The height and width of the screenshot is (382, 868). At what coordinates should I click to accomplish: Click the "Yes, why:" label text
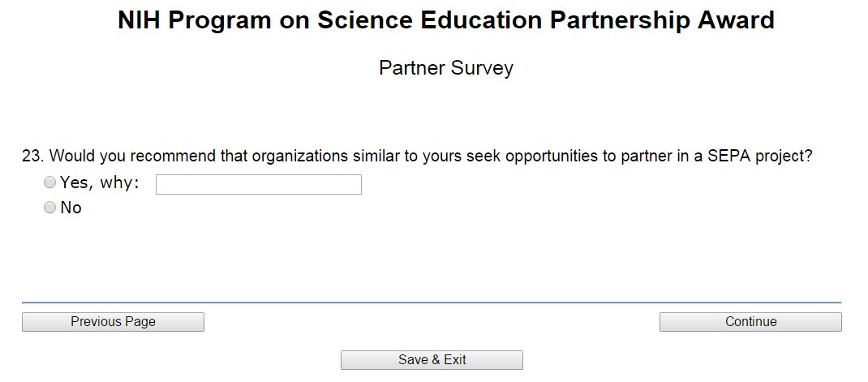tap(99, 183)
